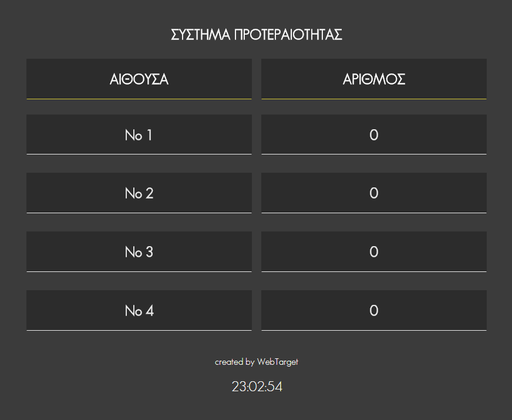
Task: Select the number value for room No 2
Action: click(374, 193)
